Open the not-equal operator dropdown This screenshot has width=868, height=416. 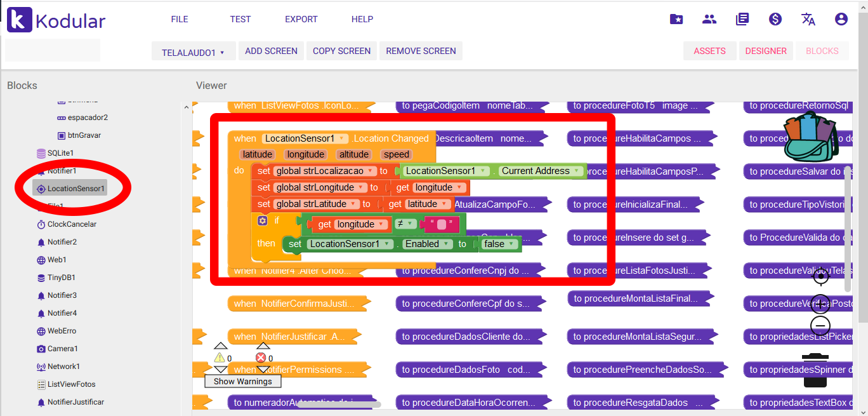tap(405, 224)
